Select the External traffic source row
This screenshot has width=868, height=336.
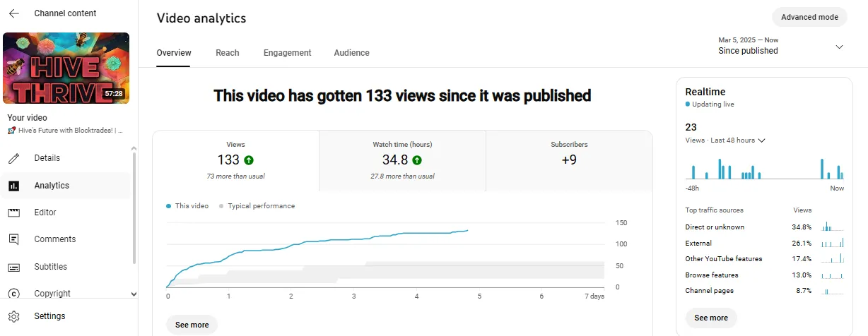(765, 244)
